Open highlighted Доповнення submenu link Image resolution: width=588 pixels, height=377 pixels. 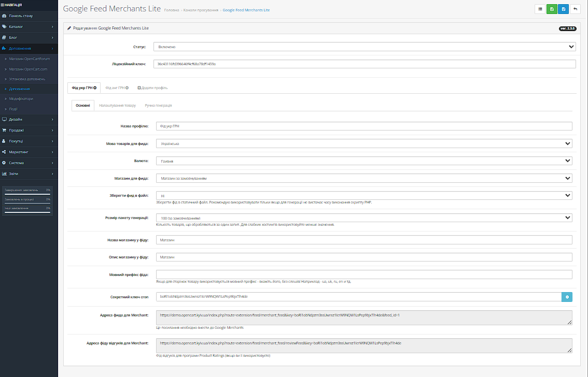point(19,89)
